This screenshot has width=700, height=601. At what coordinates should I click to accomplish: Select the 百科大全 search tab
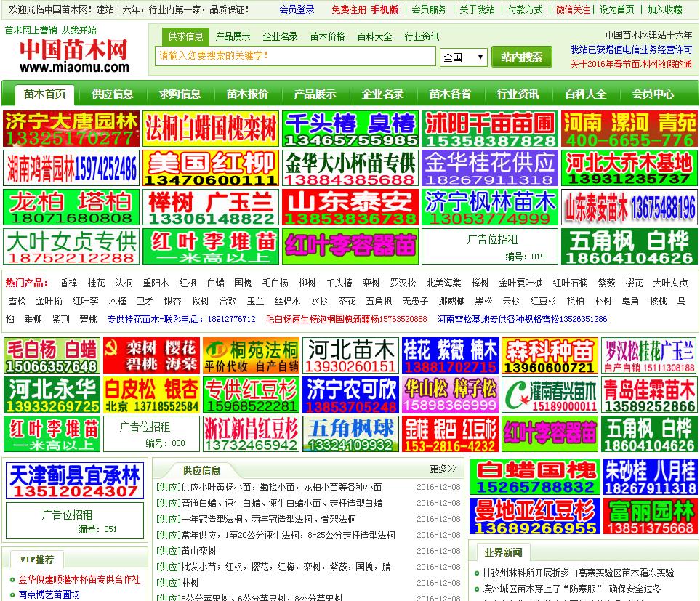(374, 36)
